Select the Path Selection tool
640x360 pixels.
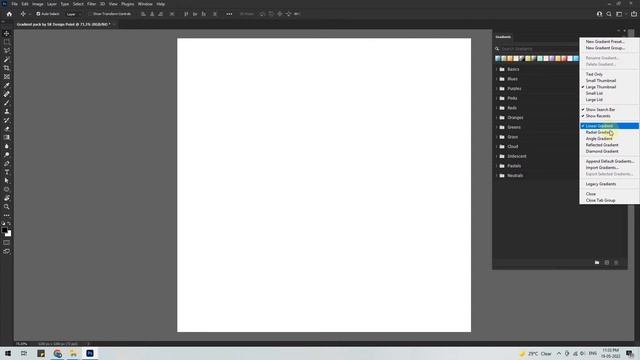click(x=7, y=180)
